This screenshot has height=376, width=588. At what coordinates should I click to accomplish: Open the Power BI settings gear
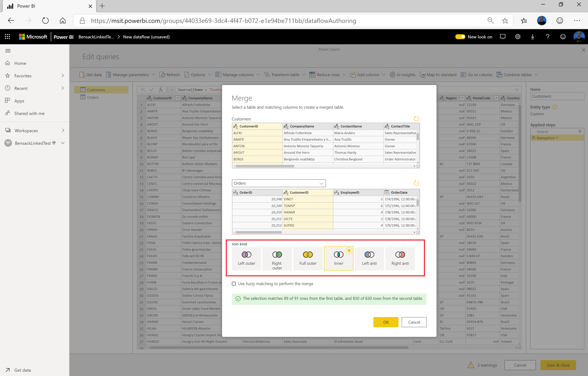point(518,37)
